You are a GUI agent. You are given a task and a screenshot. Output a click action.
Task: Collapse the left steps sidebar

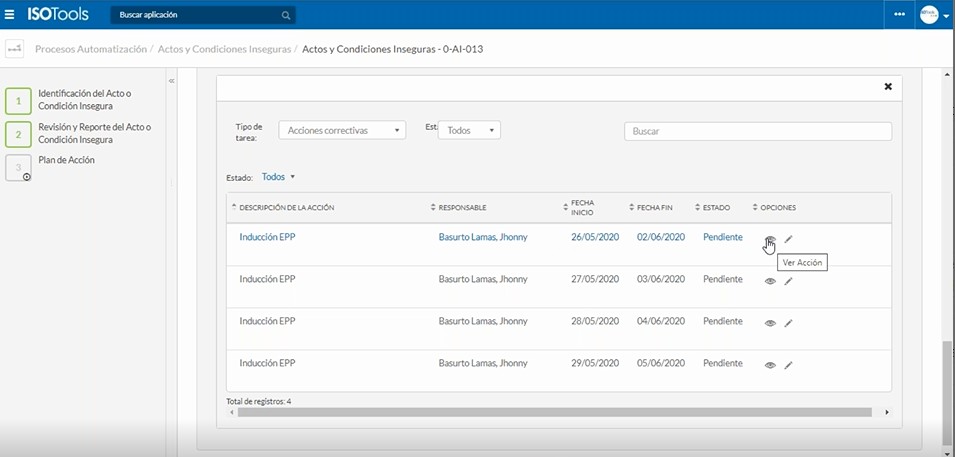point(171,81)
